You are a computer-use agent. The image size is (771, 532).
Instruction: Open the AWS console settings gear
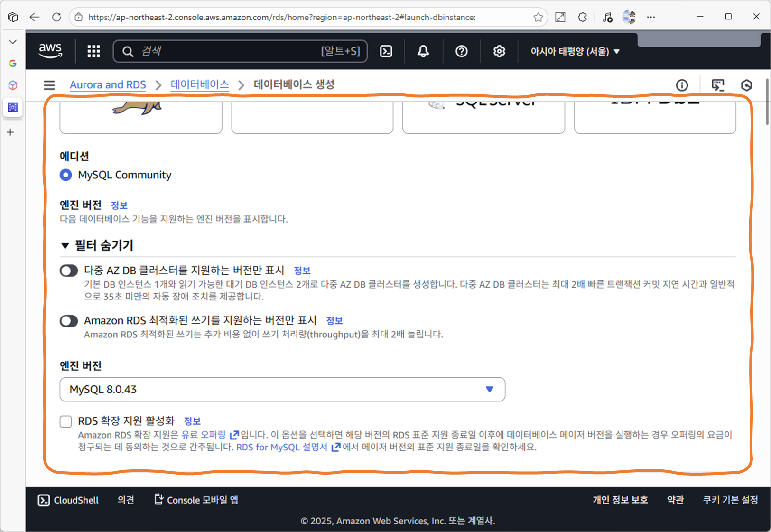point(499,51)
